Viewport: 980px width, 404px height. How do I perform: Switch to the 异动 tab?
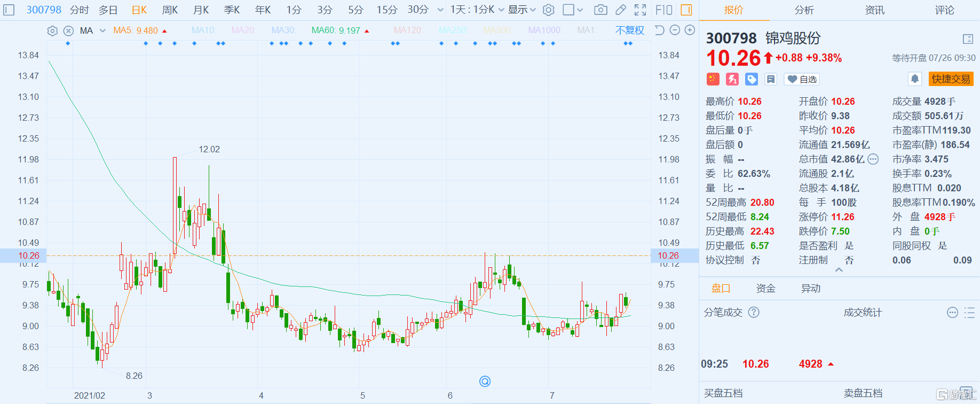tap(810, 289)
